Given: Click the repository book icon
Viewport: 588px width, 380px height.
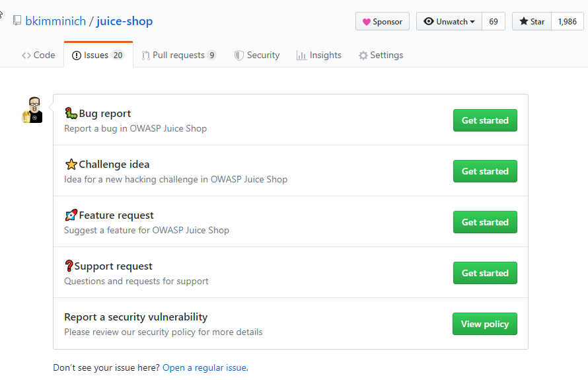Looking at the screenshot, I should point(17,20).
